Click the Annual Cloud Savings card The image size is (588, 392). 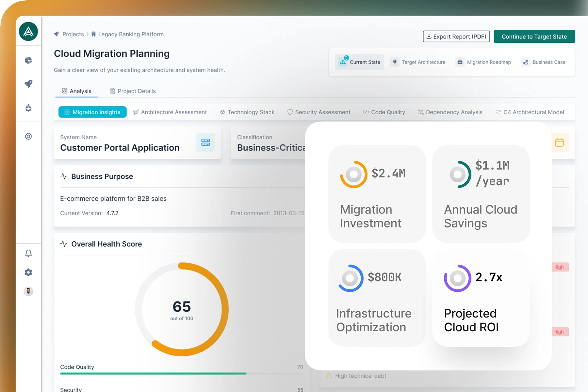click(481, 194)
